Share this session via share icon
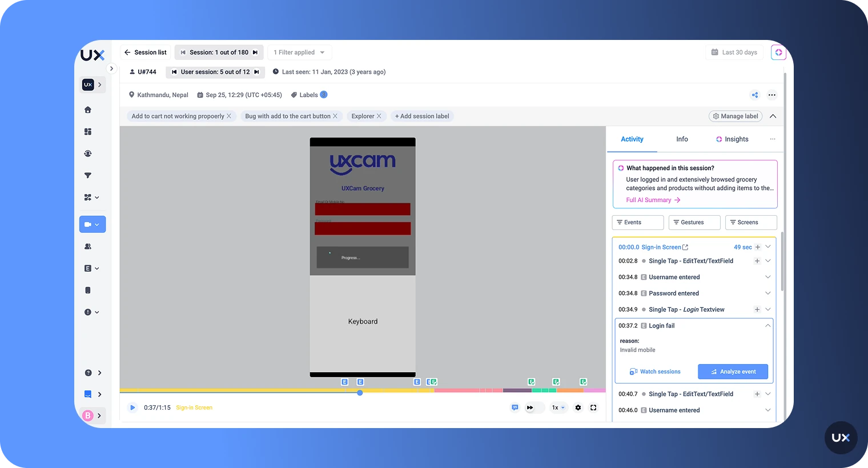This screenshot has height=468, width=868. pyautogui.click(x=755, y=95)
